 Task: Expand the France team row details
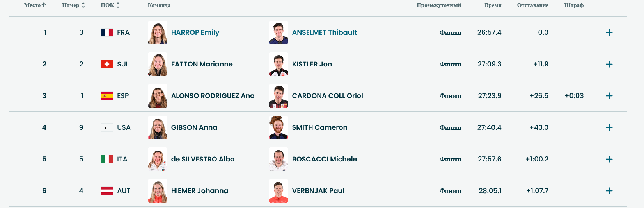point(609,32)
